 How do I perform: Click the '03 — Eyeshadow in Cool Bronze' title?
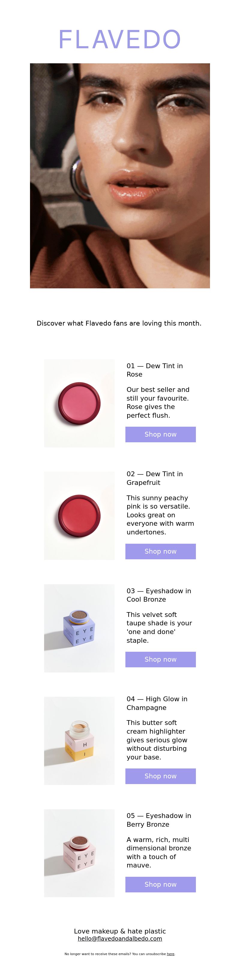point(159,595)
